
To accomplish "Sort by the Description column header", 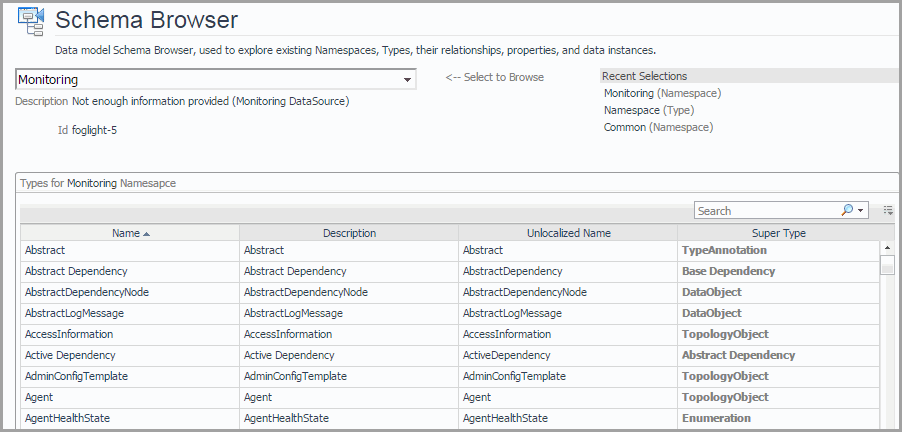I will (x=349, y=233).
